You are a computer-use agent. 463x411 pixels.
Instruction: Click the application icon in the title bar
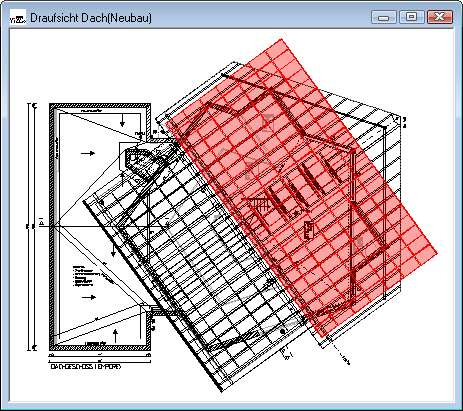pos(18,18)
